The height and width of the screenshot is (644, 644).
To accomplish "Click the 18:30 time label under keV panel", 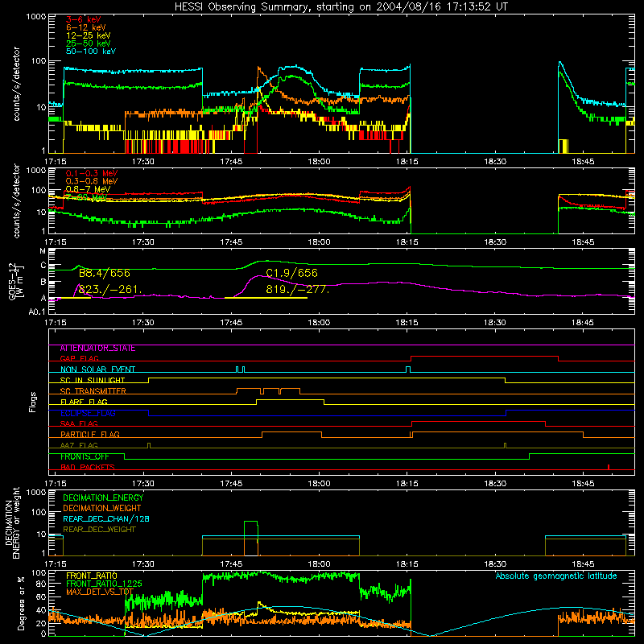I will point(495,162).
